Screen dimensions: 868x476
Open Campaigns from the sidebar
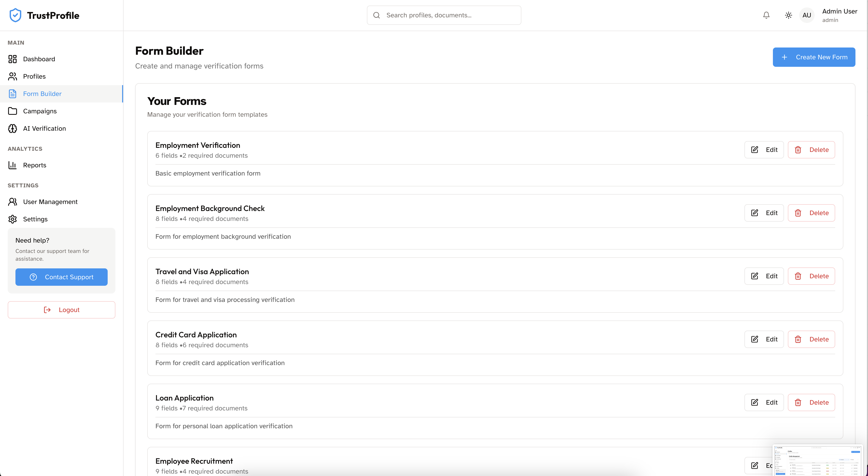[x=61, y=111]
